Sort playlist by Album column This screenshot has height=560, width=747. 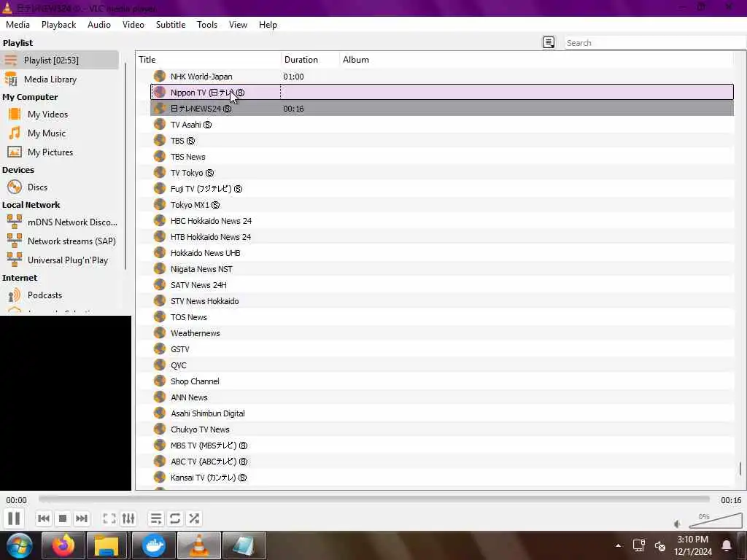pos(536,60)
